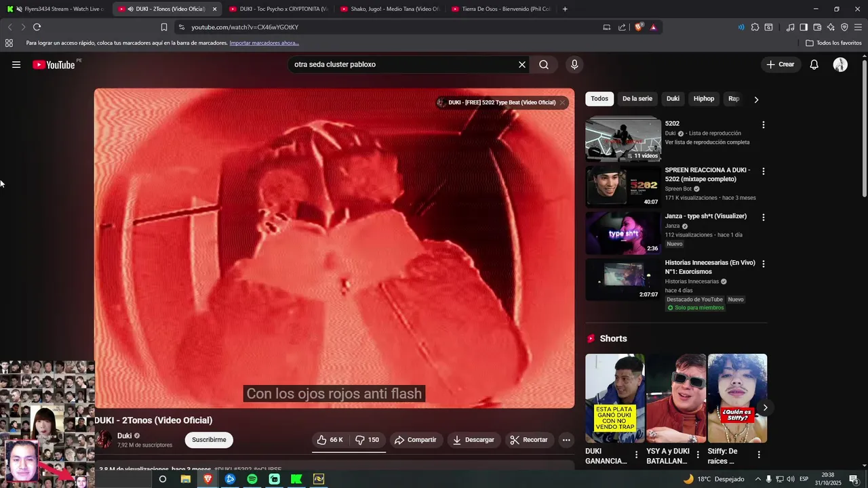Select the Todos filter chip
Screen dimensions: 868x488
(599, 99)
